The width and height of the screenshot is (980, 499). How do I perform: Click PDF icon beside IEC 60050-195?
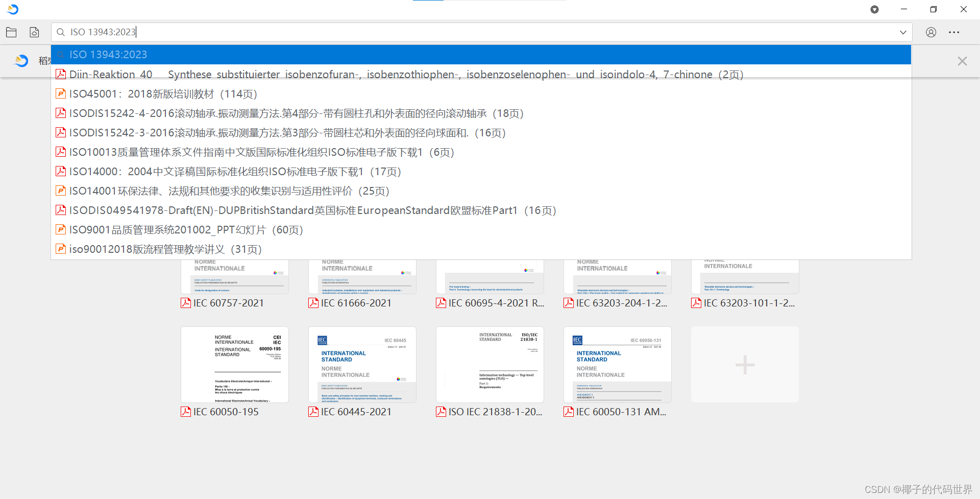tap(186, 412)
